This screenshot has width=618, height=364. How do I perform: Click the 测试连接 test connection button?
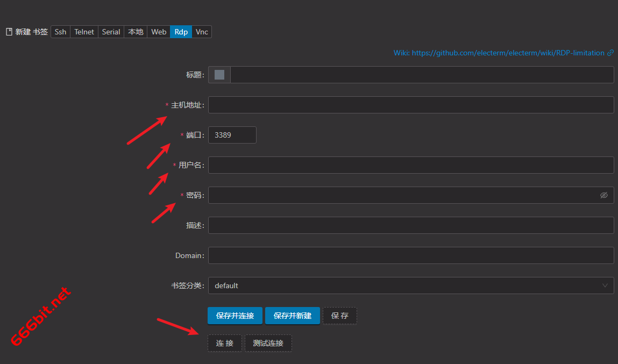coord(268,343)
